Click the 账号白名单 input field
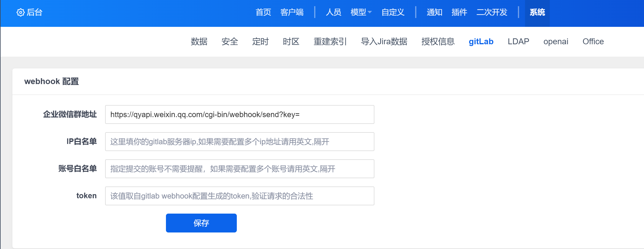The height and width of the screenshot is (249, 644). tap(240, 169)
